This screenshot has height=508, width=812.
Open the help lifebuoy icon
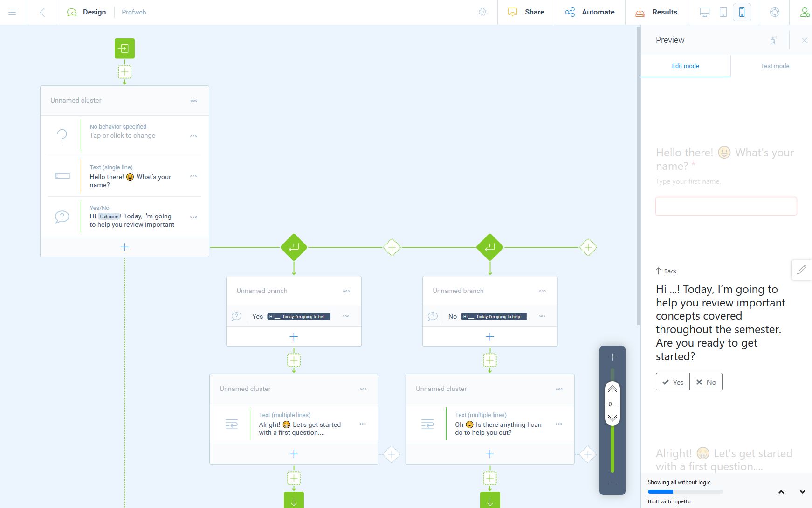point(775,12)
